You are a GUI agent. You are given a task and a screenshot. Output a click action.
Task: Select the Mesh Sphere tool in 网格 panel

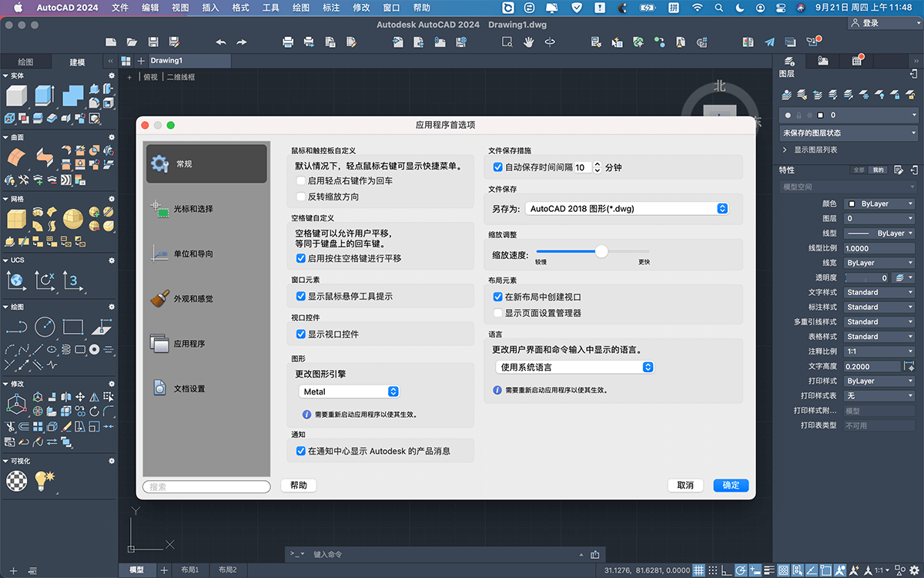pyautogui.click(x=73, y=219)
